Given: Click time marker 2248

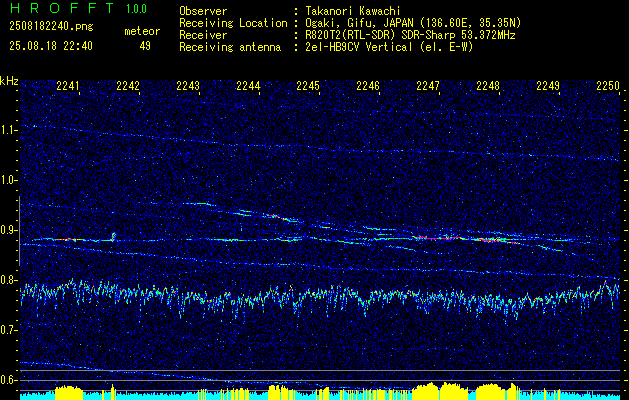Looking at the screenshot, I should click(488, 86).
